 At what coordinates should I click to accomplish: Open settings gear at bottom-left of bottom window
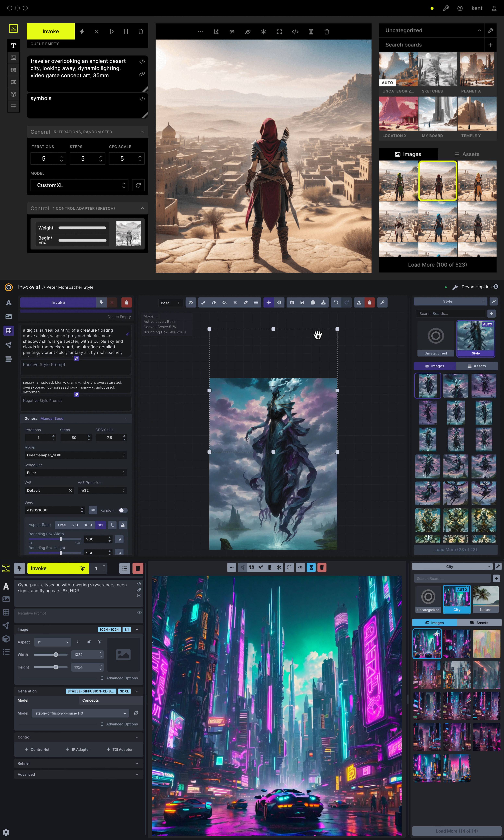point(6,832)
